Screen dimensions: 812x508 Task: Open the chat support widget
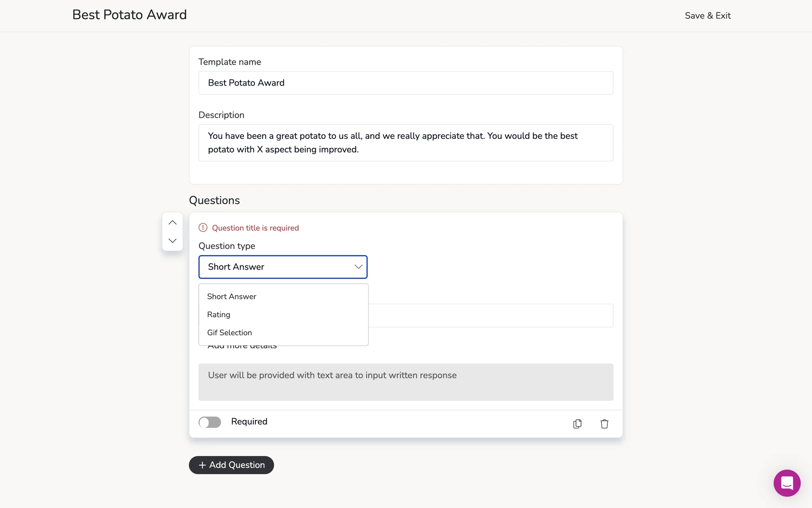[x=787, y=483]
